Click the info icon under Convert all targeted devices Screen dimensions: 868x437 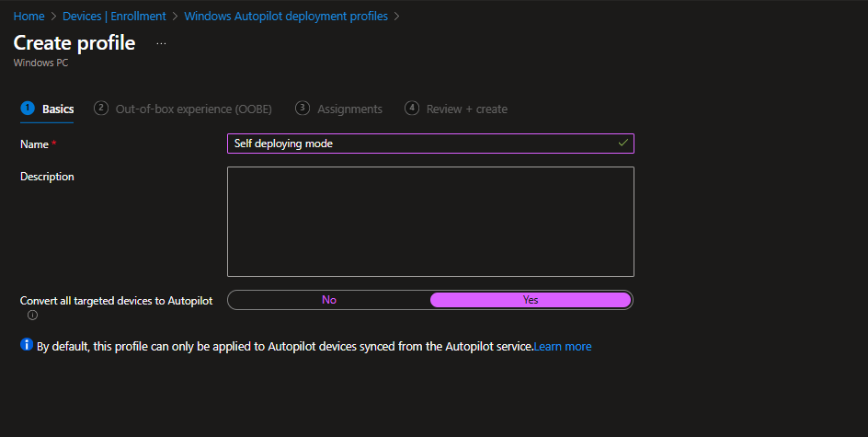tap(32, 315)
